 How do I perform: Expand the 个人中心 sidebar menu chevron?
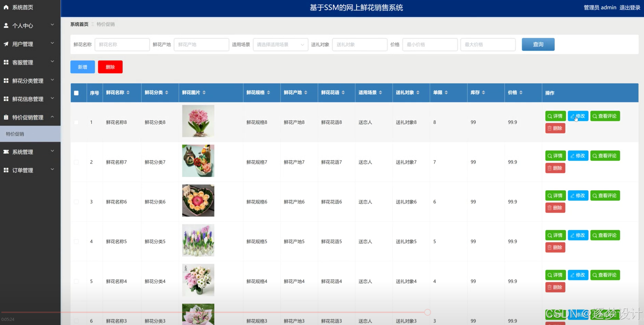52,25
